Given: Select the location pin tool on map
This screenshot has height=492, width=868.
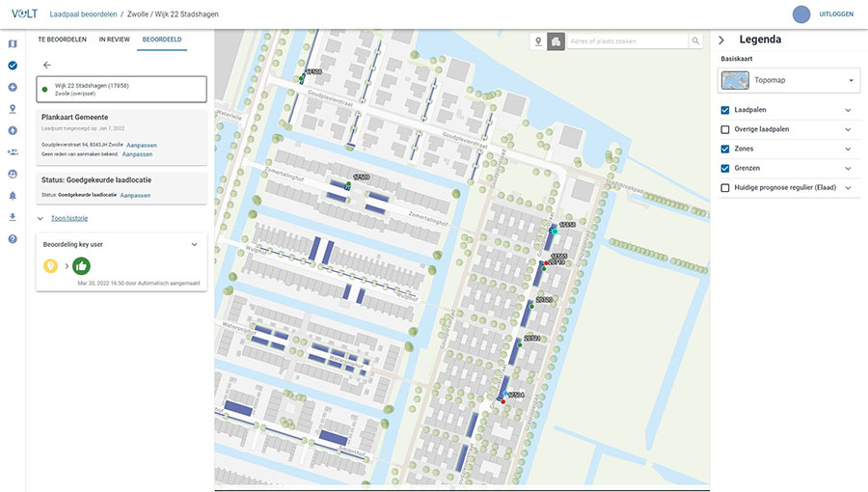Looking at the screenshot, I should (x=538, y=41).
